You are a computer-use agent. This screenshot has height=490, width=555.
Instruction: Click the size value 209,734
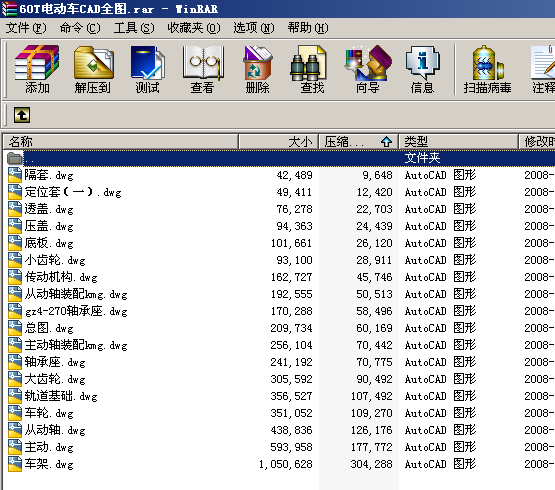click(x=291, y=328)
